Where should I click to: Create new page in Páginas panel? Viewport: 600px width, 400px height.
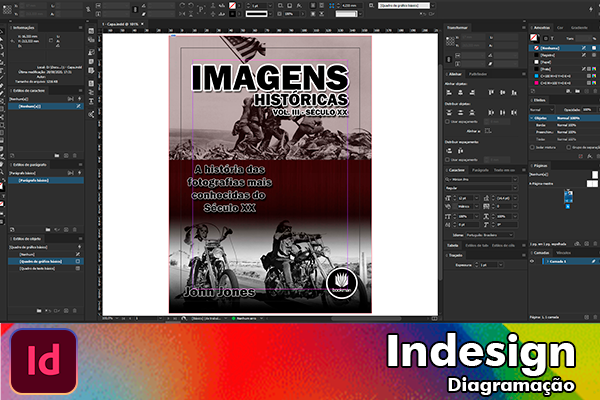[x=587, y=243]
